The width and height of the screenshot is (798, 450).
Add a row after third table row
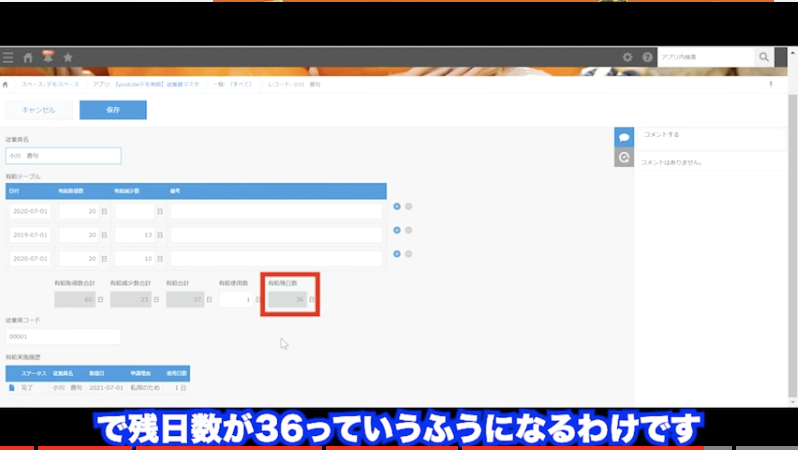pyautogui.click(x=397, y=254)
